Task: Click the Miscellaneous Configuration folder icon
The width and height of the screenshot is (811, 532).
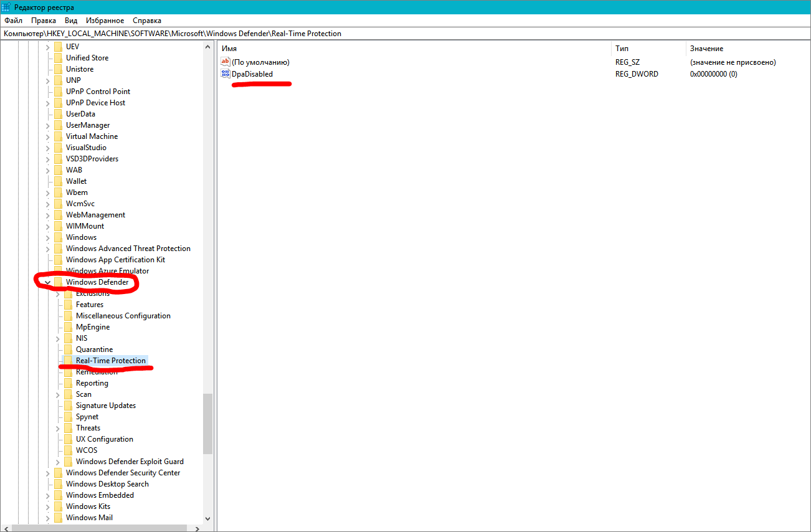Action: (68, 316)
